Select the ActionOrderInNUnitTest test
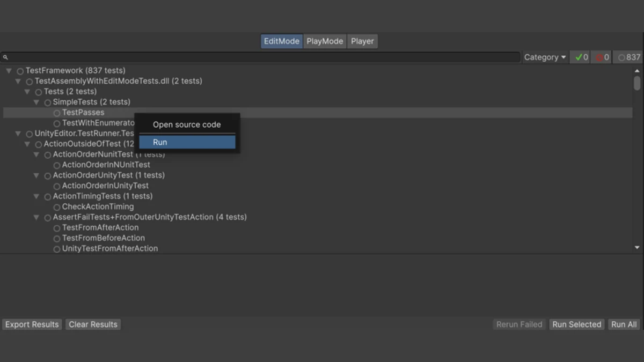Screen dimensions: 644x362 point(106,165)
